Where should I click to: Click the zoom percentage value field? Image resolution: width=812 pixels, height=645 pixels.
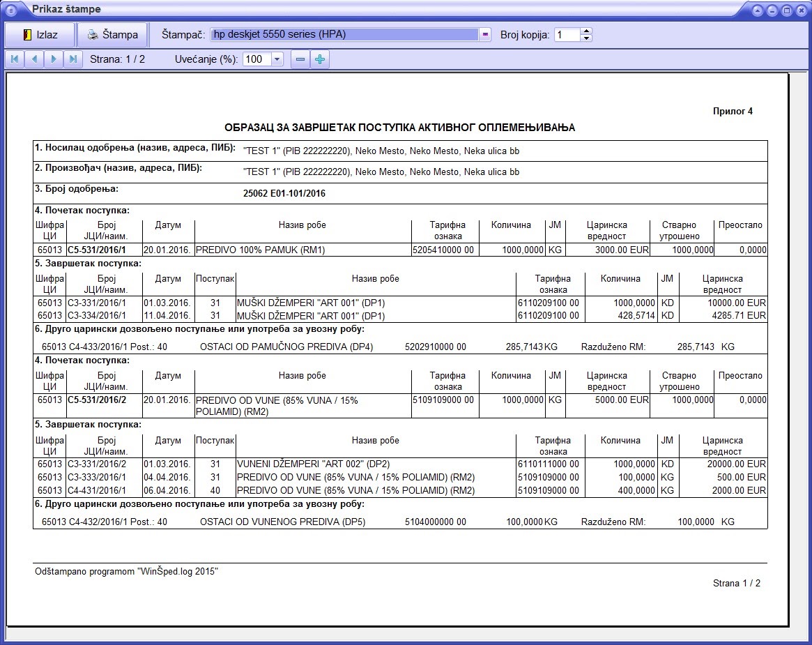pos(257,59)
